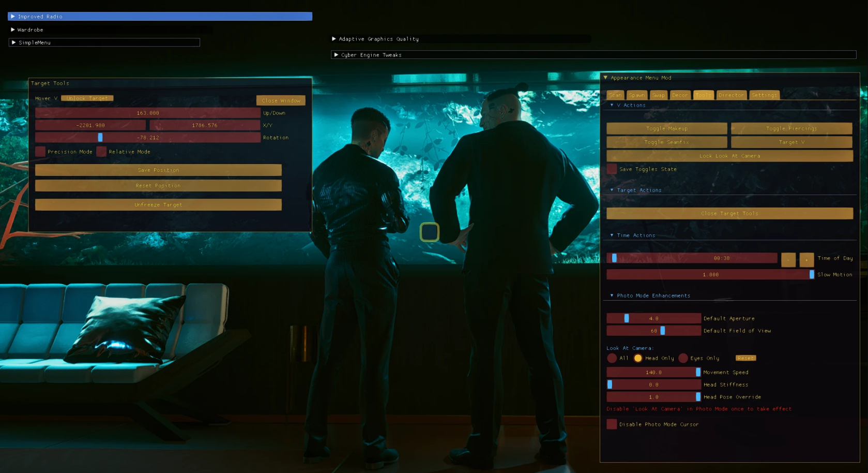This screenshot has width=868, height=473.
Task: Enable the Relative Mode checkbox
Action: point(101,152)
